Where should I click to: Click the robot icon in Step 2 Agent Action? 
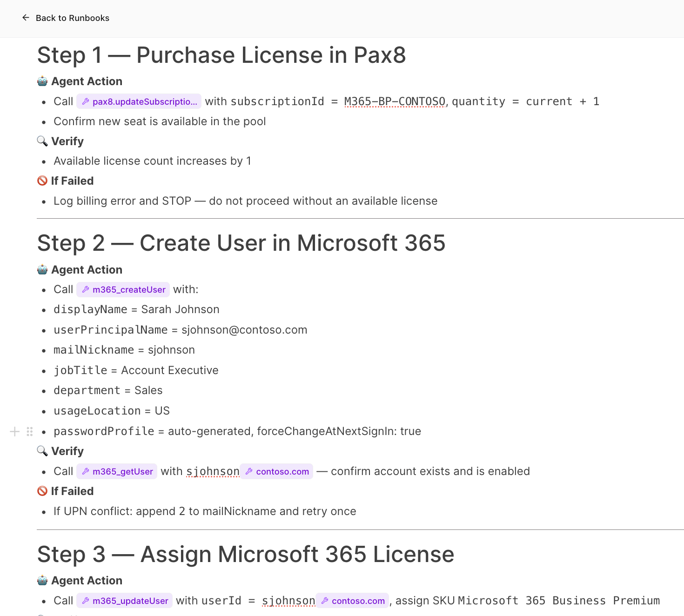point(42,270)
